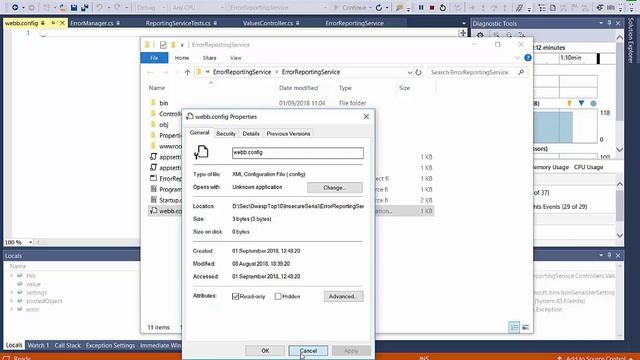Expand the 'error' variable in Locals
Screen dimensions: 640x360
click(x=11, y=309)
